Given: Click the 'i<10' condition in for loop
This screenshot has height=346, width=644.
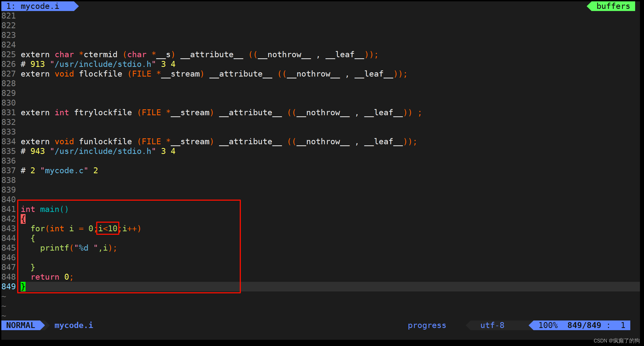Looking at the screenshot, I should [x=108, y=229].
